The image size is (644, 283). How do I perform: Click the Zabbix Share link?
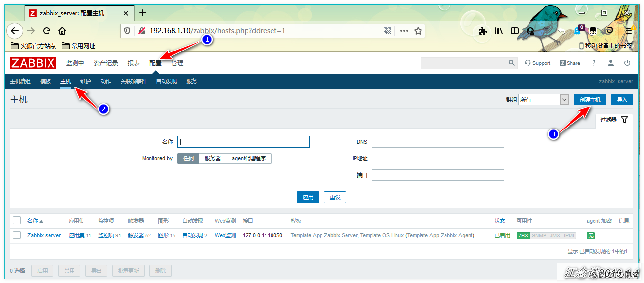(570, 63)
